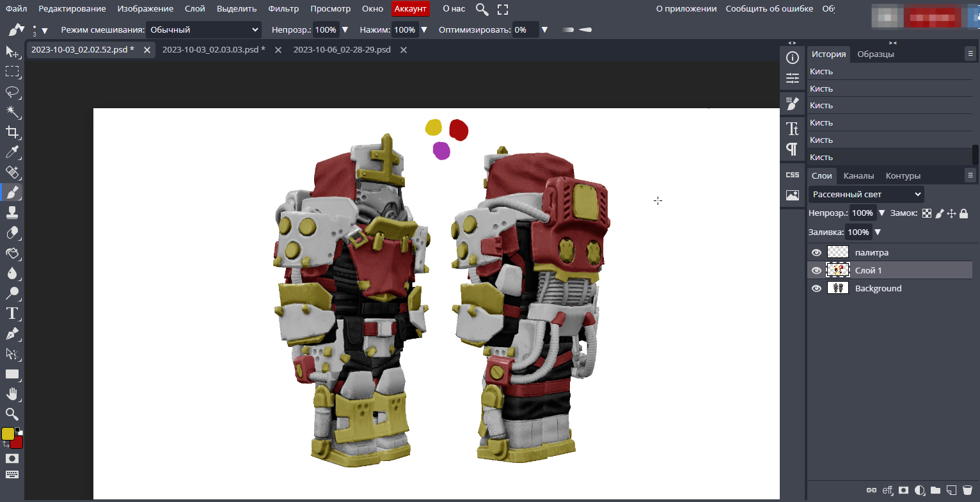Switch to the Каналы tab

858,175
